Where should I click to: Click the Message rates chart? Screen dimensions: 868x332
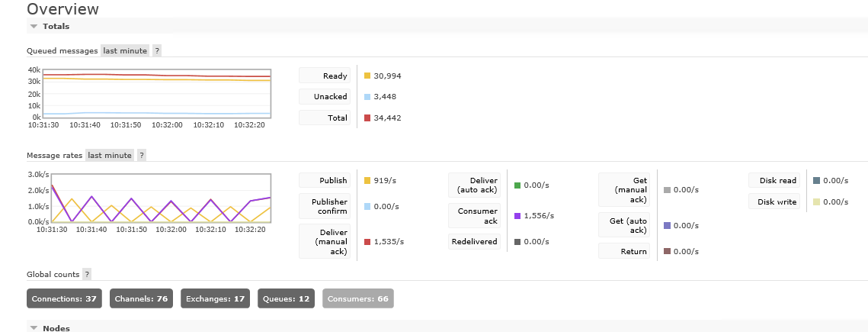149,201
